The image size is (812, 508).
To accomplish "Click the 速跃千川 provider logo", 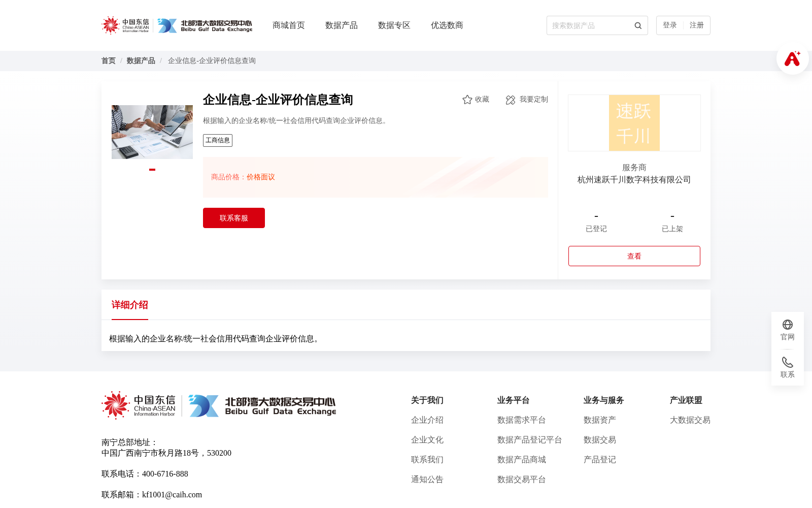I will (634, 123).
